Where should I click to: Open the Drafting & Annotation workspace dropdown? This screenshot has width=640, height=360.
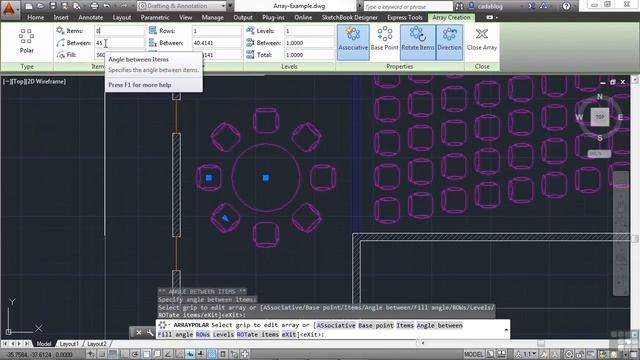[x=182, y=6]
